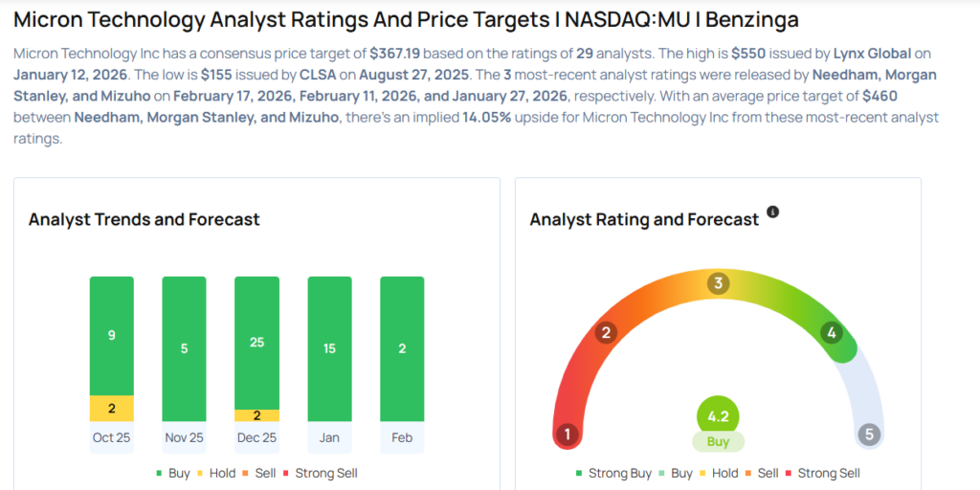Click gauge marker number 1
This screenshot has height=490, width=980.
568,435
